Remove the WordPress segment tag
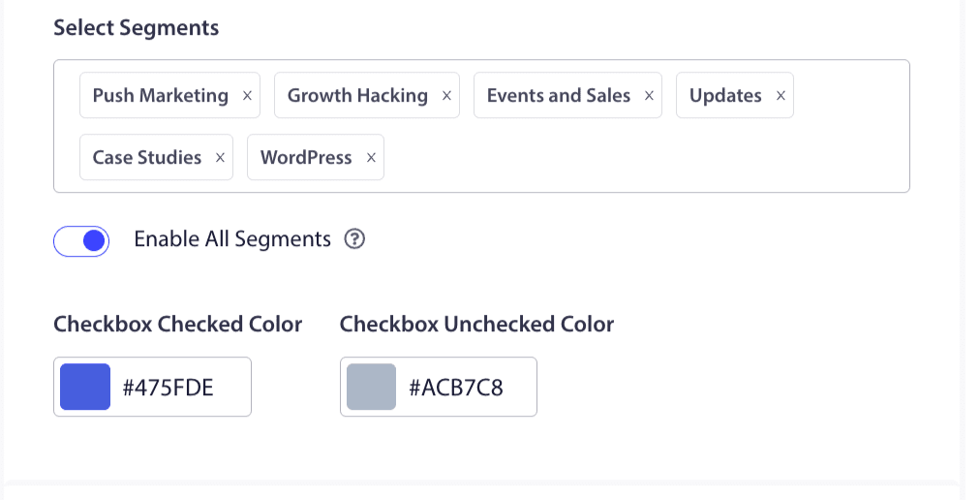Screen dimensions: 980x500 coord(371,158)
